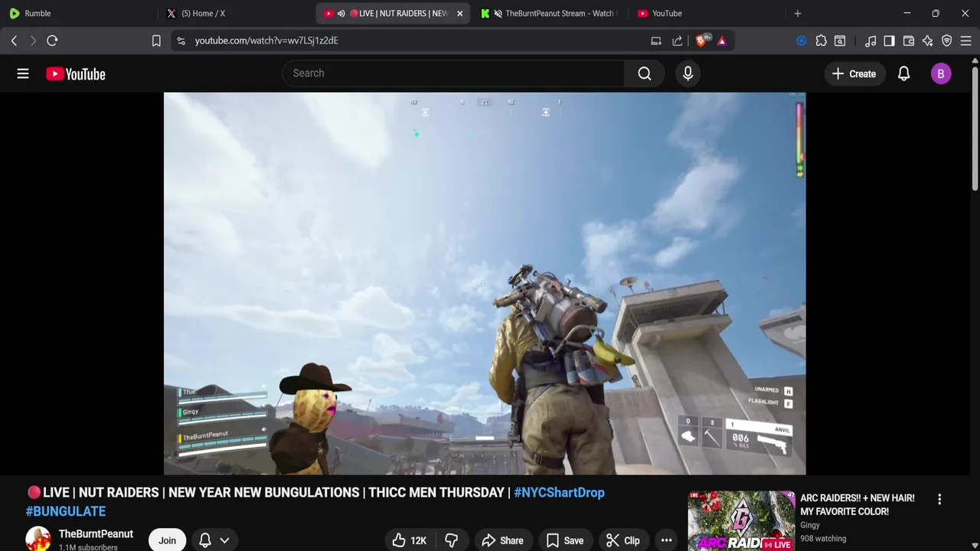Open TheBurntPeanut channel name link
The image size is (980, 551).
[96, 534]
